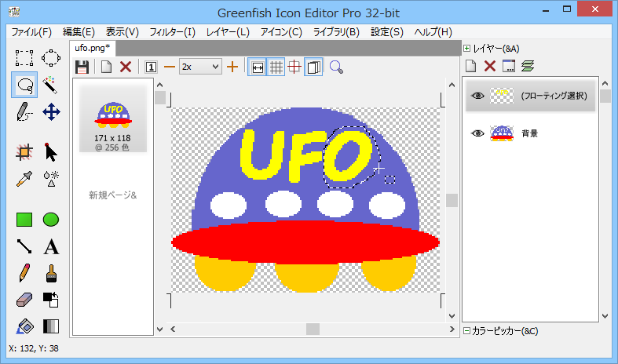This screenshot has height=364, width=618.
Task: Select the Crop tool
Action: coord(24,151)
